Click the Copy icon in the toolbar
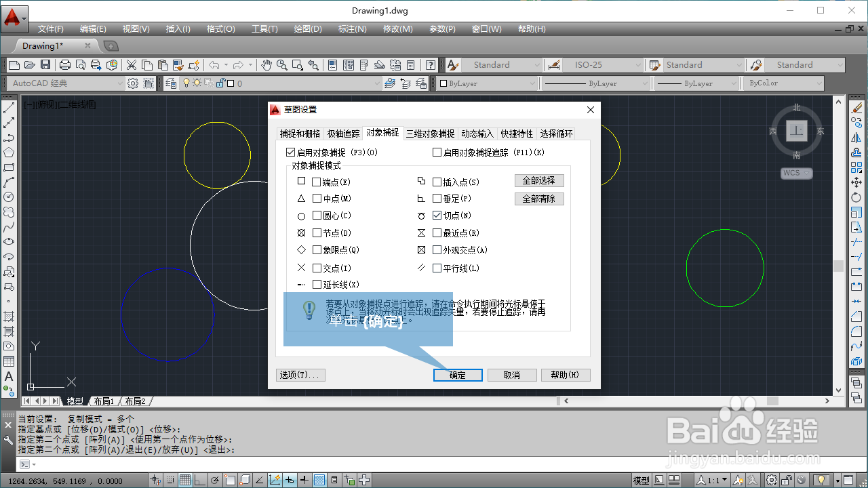The image size is (868, 488). tap(147, 65)
